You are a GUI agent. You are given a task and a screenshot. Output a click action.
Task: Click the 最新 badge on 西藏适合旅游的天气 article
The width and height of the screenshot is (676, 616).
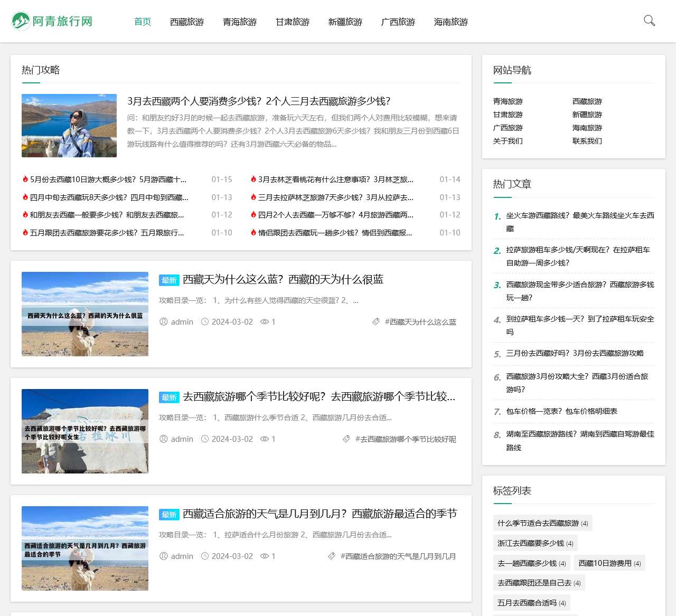click(x=169, y=515)
